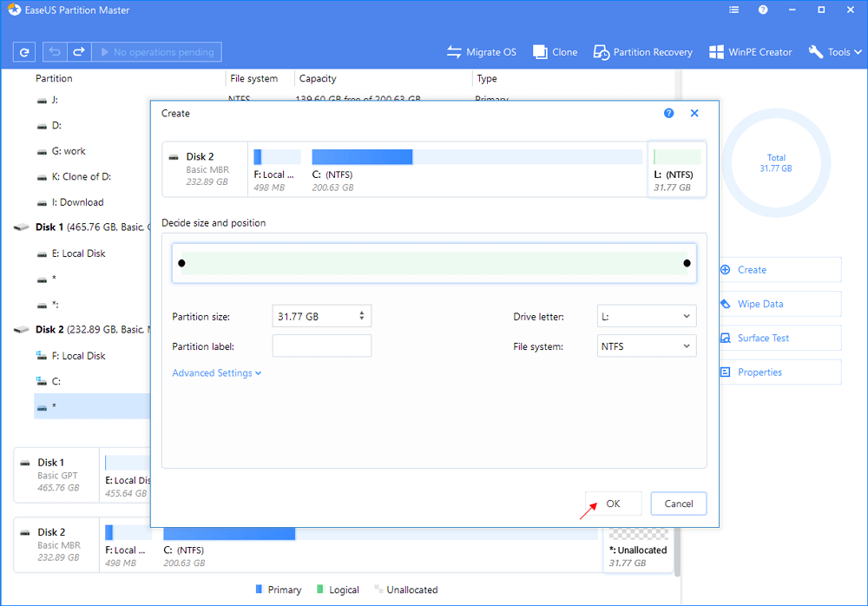Open the Migrate OS tool
This screenshot has height=606, width=868.
pyautogui.click(x=481, y=52)
